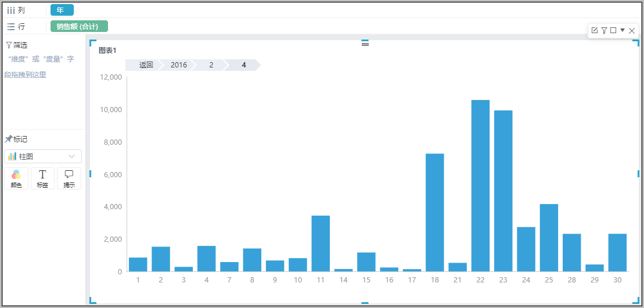Select the 年 pill in columns shelf

62,10
